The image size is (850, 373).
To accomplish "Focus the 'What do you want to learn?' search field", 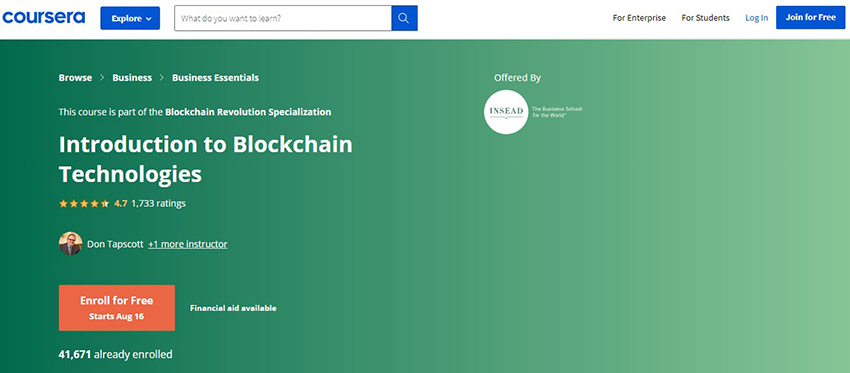I will point(282,18).
